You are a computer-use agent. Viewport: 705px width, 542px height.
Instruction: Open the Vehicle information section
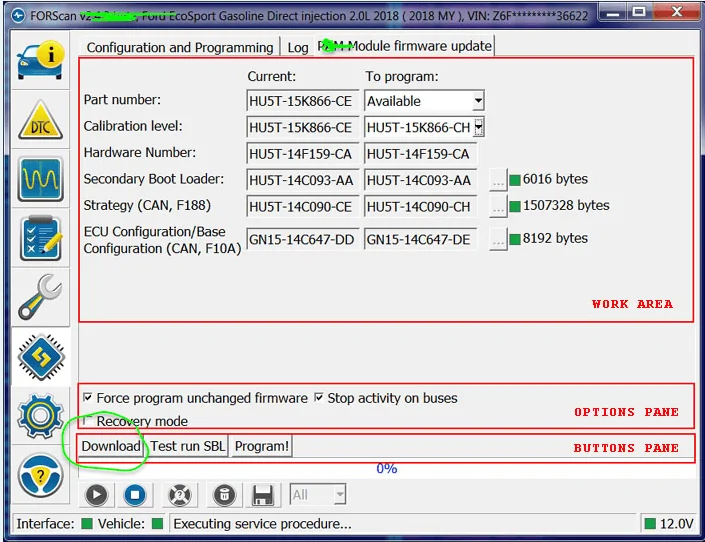[40, 60]
